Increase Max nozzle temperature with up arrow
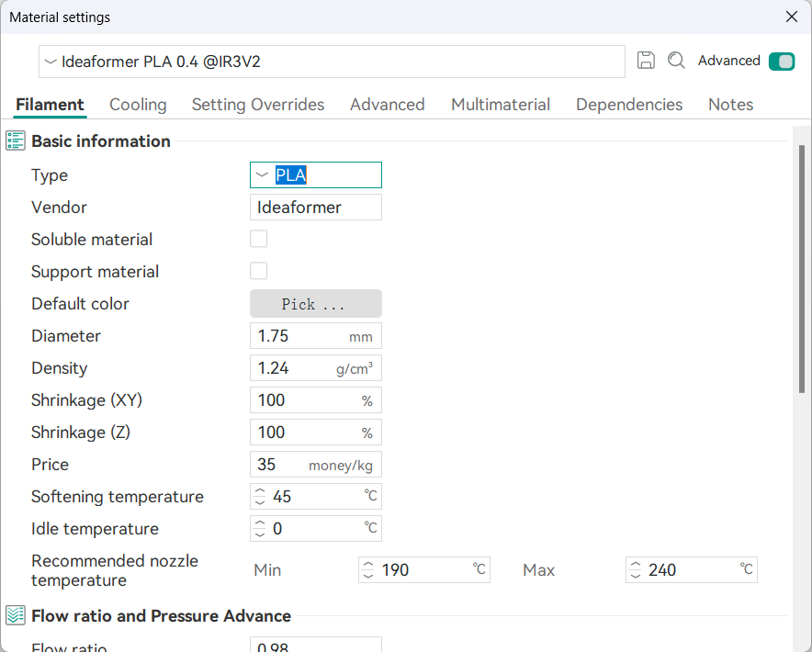 pos(636,565)
